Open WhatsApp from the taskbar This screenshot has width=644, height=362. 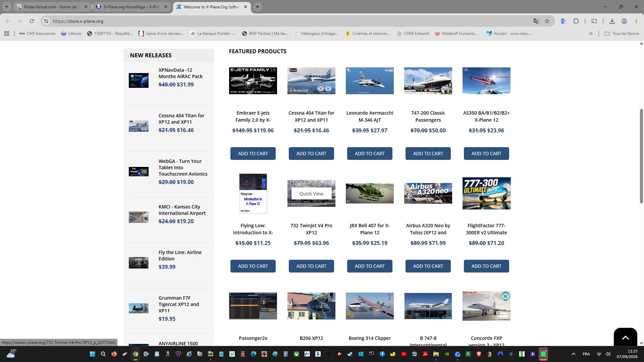click(x=543, y=354)
